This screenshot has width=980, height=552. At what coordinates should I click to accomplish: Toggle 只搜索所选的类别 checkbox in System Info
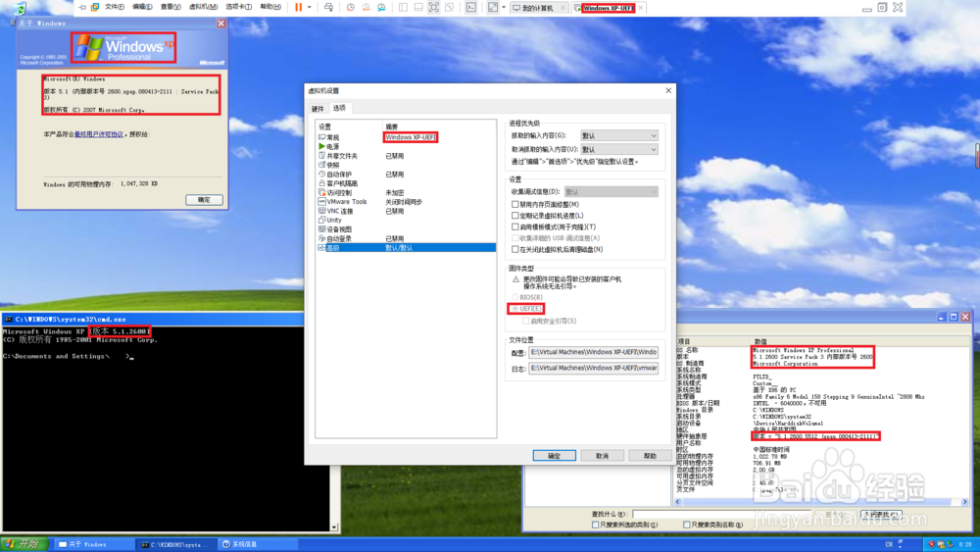click(595, 525)
